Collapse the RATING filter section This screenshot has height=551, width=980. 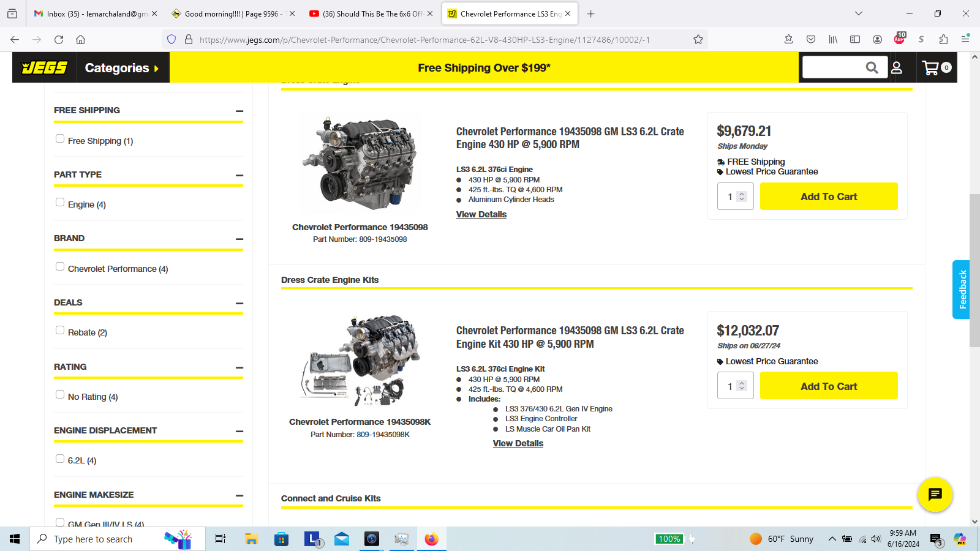239,367
